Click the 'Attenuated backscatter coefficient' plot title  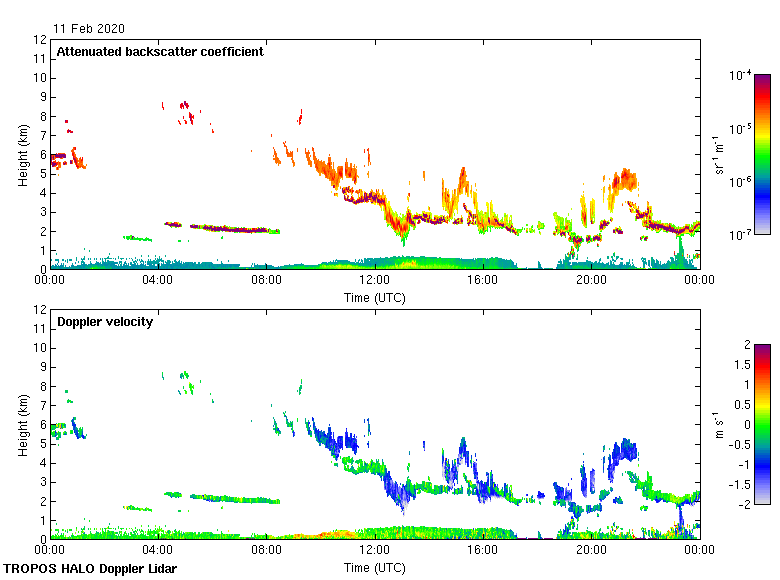[160, 52]
